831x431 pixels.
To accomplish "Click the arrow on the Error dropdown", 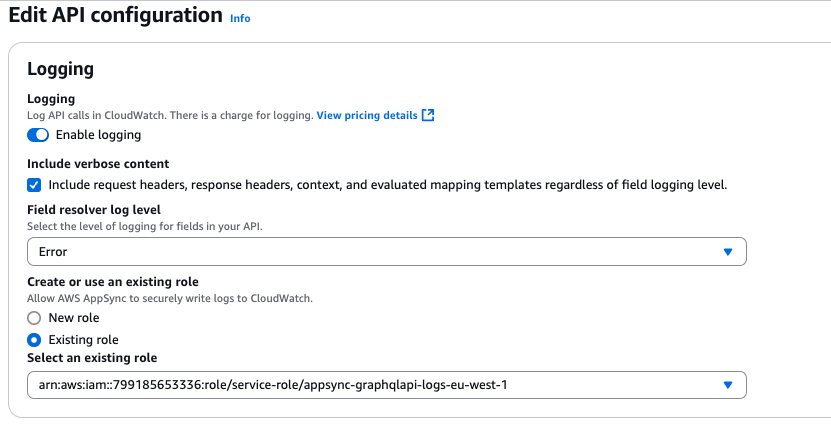I will pos(728,252).
